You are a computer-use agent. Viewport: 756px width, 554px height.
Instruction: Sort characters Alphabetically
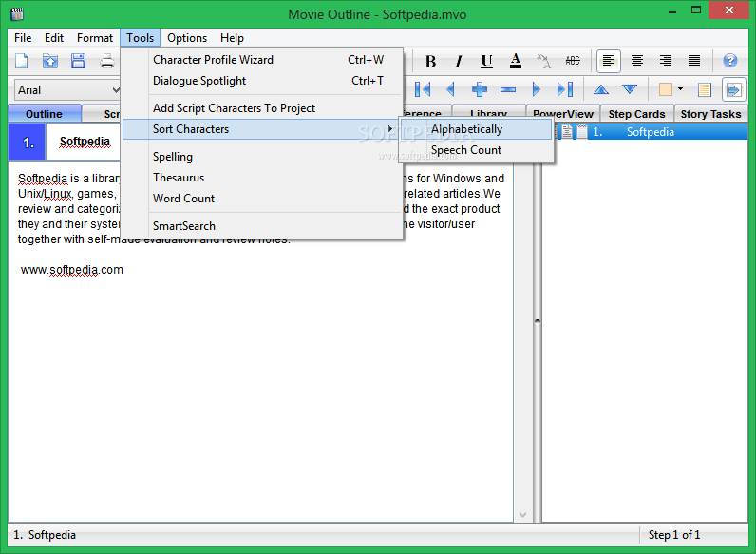477,129
